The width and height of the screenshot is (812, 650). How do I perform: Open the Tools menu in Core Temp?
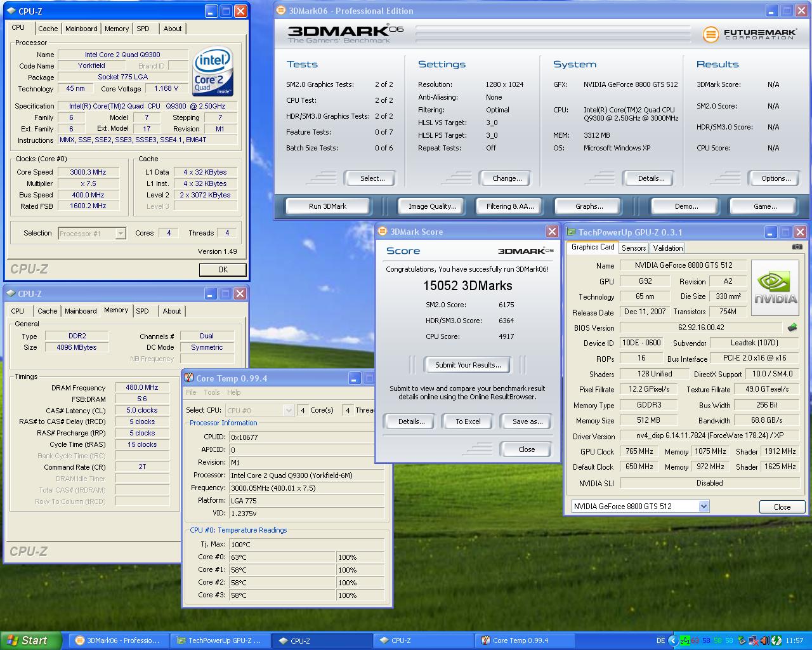[211, 392]
